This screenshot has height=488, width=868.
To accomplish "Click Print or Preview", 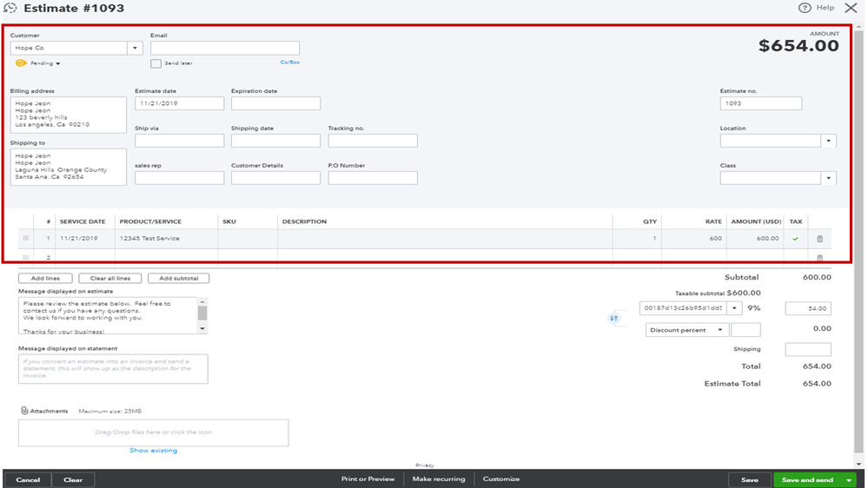I will click(x=368, y=479).
